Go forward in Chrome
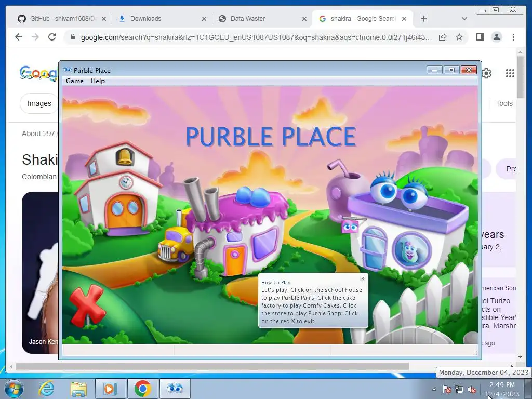The image size is (532, 399). (x=35, y=37)
